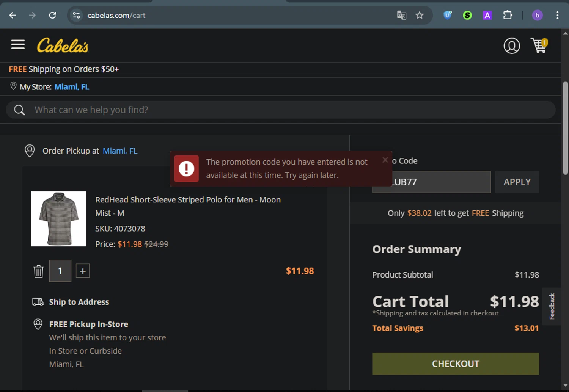Click the sale price $11.98 beside 'Price:'

pos(130,244)
